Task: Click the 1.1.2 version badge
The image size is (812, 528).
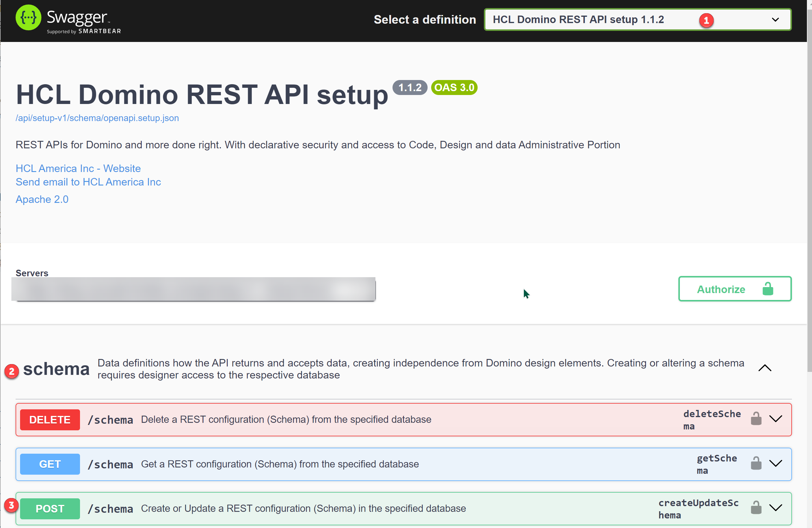Action: click(410, 88)
